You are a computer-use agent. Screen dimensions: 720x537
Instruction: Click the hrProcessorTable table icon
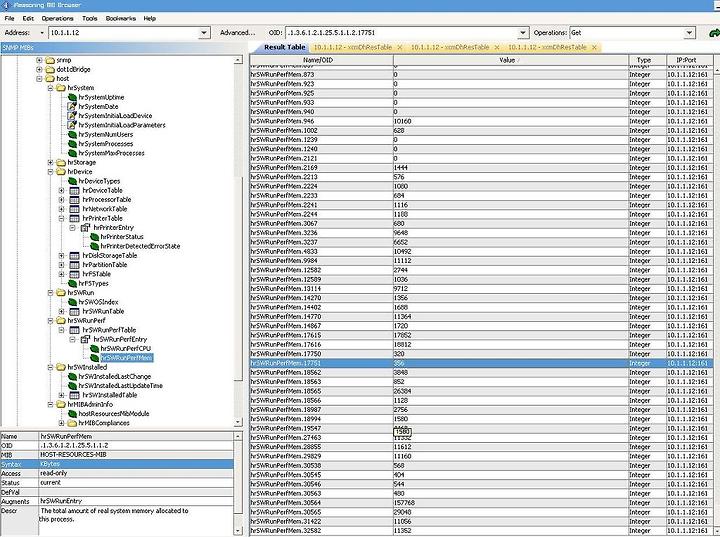74,199
